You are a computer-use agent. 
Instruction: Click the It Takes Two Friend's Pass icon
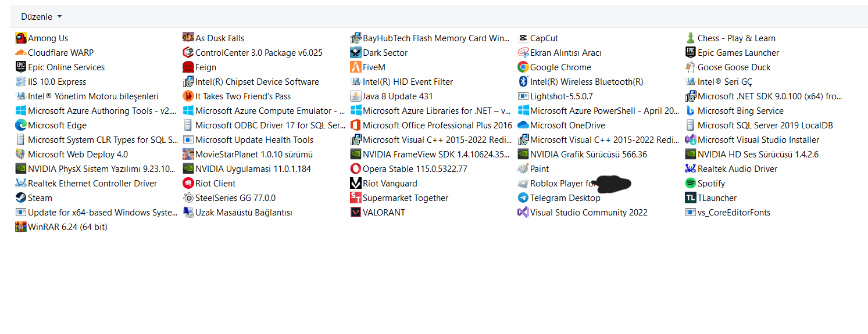(x=188, y=96)
